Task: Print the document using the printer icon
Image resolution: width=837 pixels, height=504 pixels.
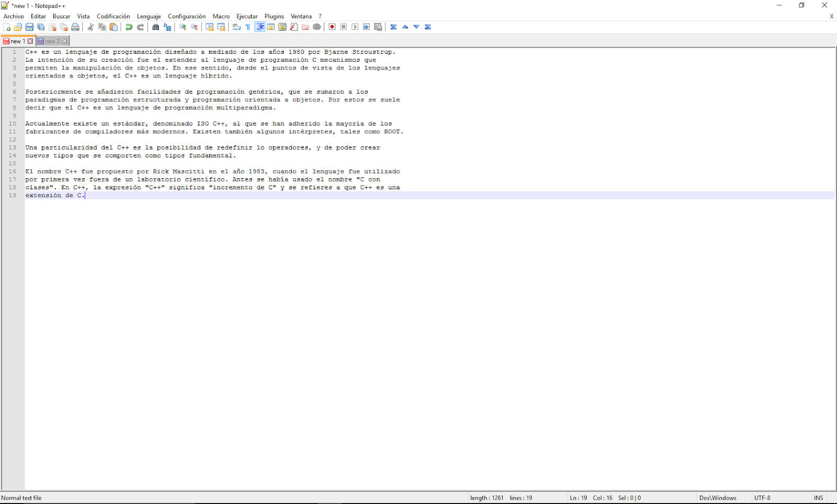Action: click(x=75, y=27)
